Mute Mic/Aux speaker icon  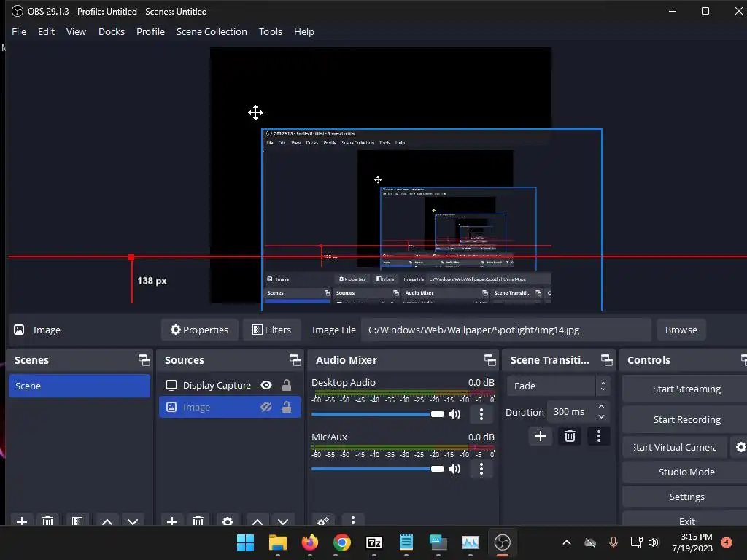pyautogui.click(x=454, y=469)
